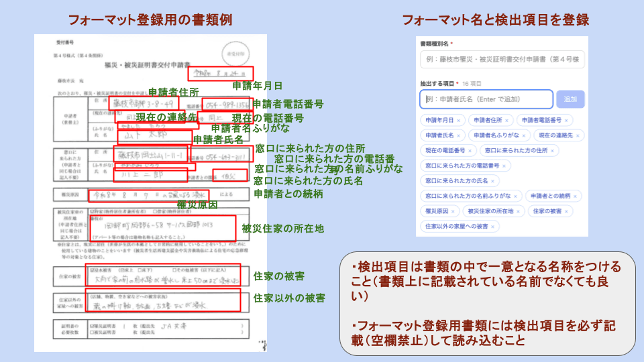Remove the 申請者氏名 tag via its x
The image size is (644, 362).
click(x=458, y=136)
